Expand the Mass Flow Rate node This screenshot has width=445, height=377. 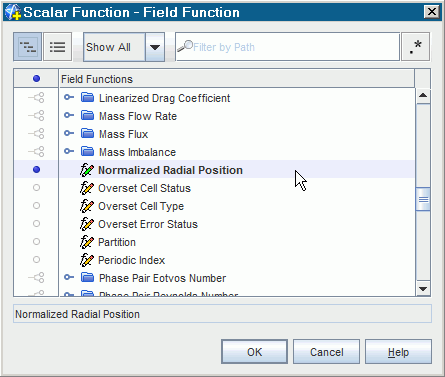tap(69, 115)
